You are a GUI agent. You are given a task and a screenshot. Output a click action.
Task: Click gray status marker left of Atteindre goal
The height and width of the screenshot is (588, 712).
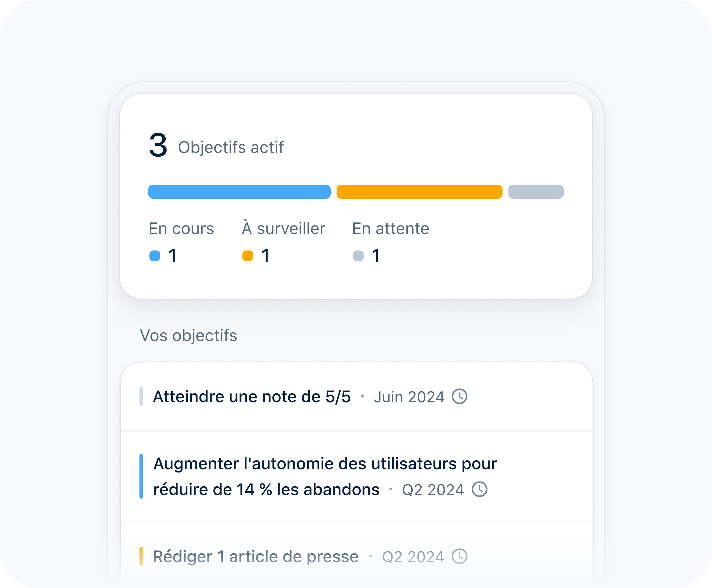click(141, 396)
